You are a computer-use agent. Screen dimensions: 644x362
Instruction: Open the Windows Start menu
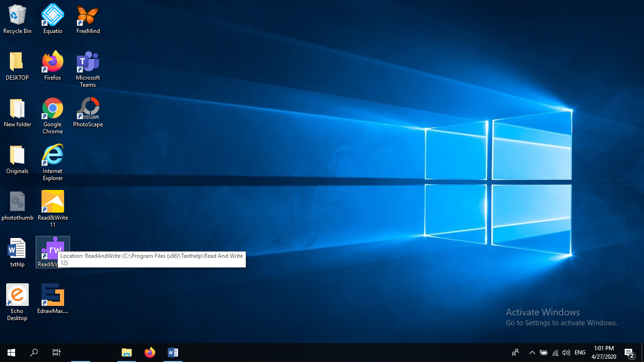11,353
